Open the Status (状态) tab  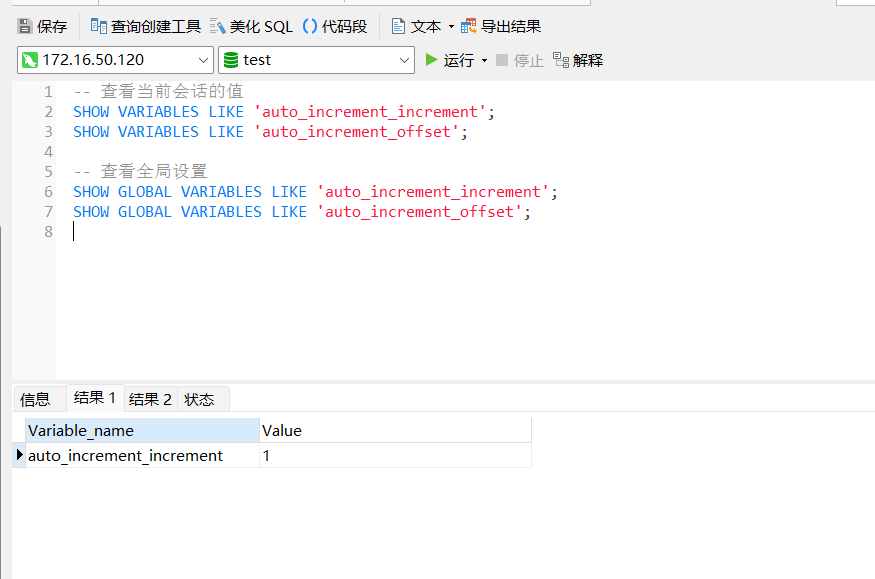tap(199, 399)
